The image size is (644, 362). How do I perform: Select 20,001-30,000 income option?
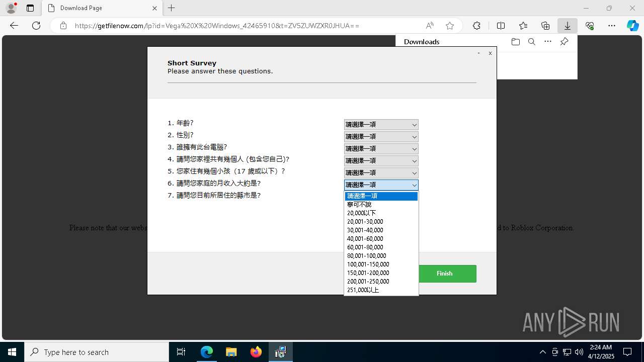pyautogui.click(x=381, y=222)
